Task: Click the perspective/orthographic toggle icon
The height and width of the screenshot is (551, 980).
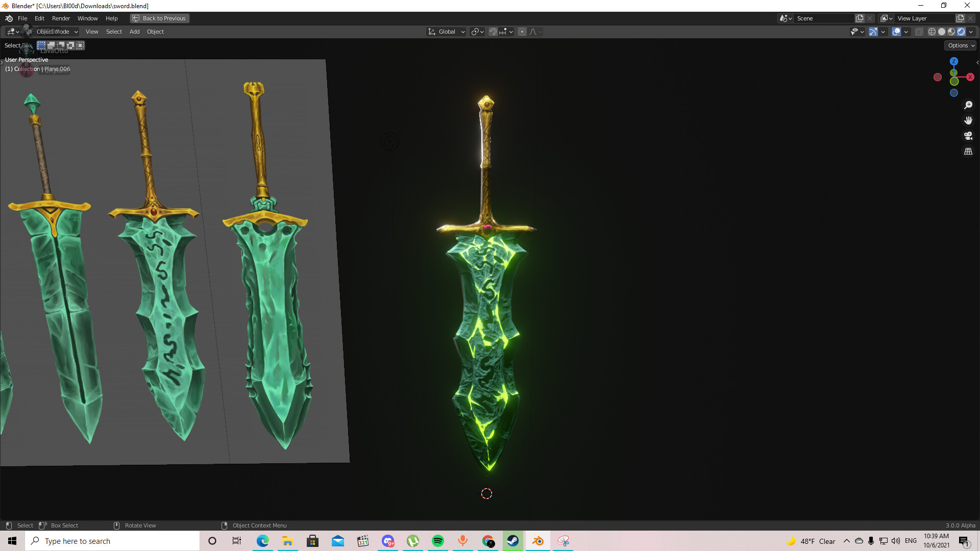Action: [x=968, y=151]
